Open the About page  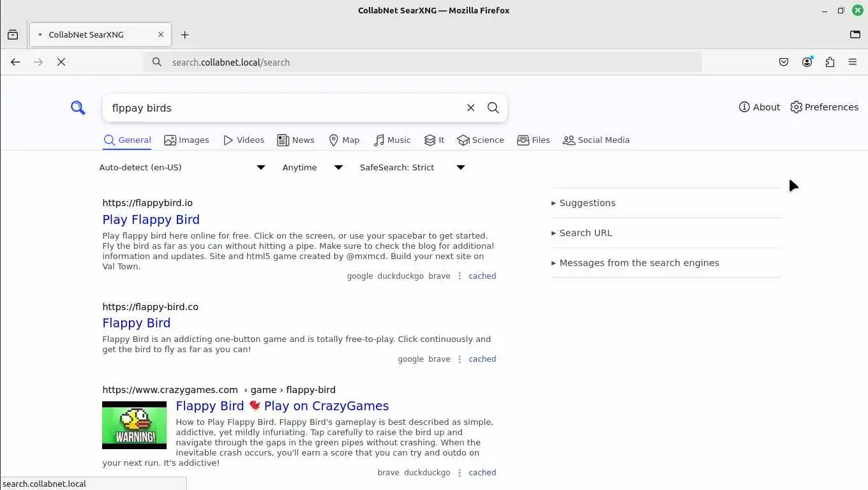(x=759, y=107)
